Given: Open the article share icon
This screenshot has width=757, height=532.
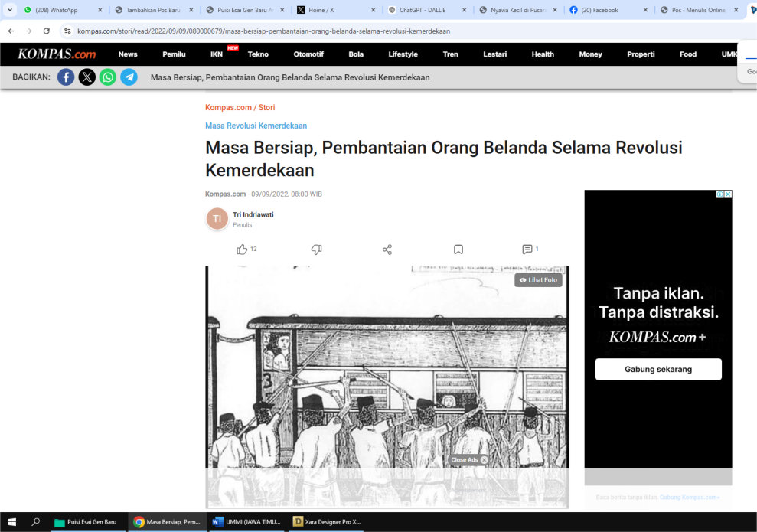Looking at the screenshot, I should tap(387, 250).
